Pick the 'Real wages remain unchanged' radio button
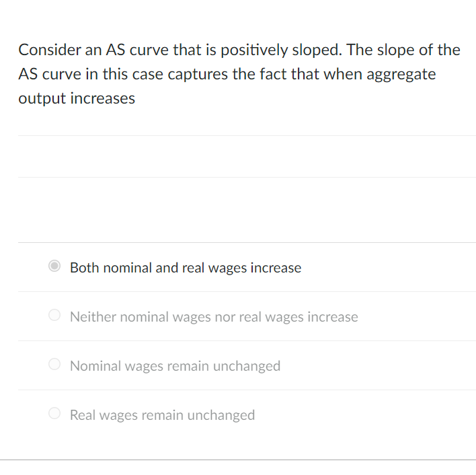 point(54,413)
